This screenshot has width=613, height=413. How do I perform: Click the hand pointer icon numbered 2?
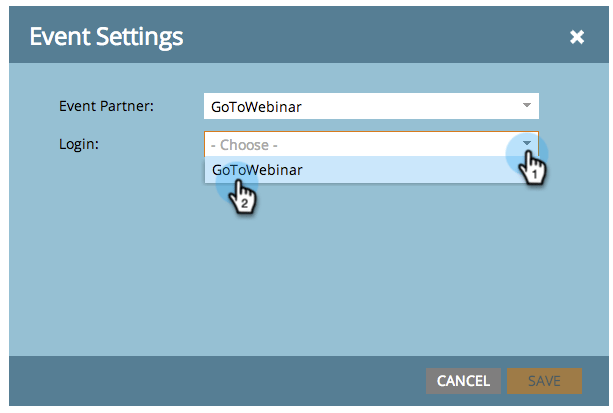pyautogui.click(x=243, y=197)
